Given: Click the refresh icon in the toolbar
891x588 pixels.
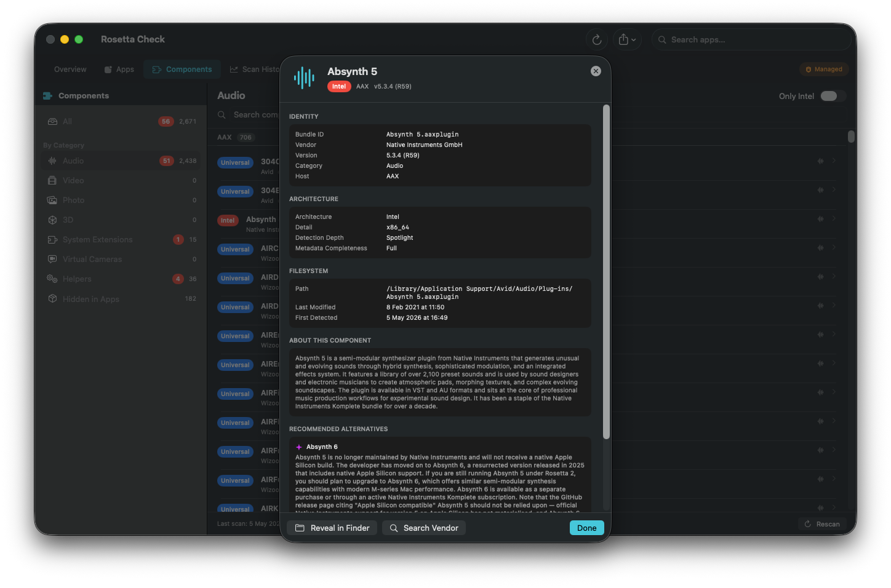Looking at the screenshot, I should pos(596,40).
